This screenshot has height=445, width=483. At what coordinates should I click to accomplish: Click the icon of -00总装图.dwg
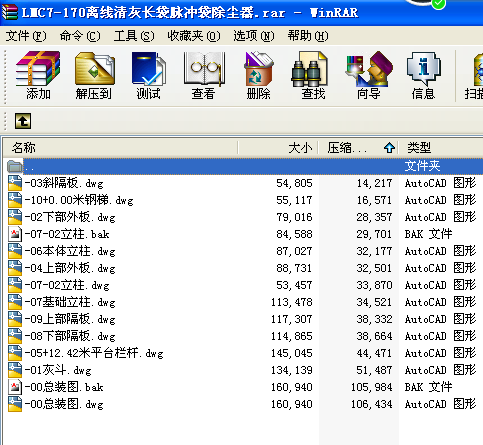(15, 404)
